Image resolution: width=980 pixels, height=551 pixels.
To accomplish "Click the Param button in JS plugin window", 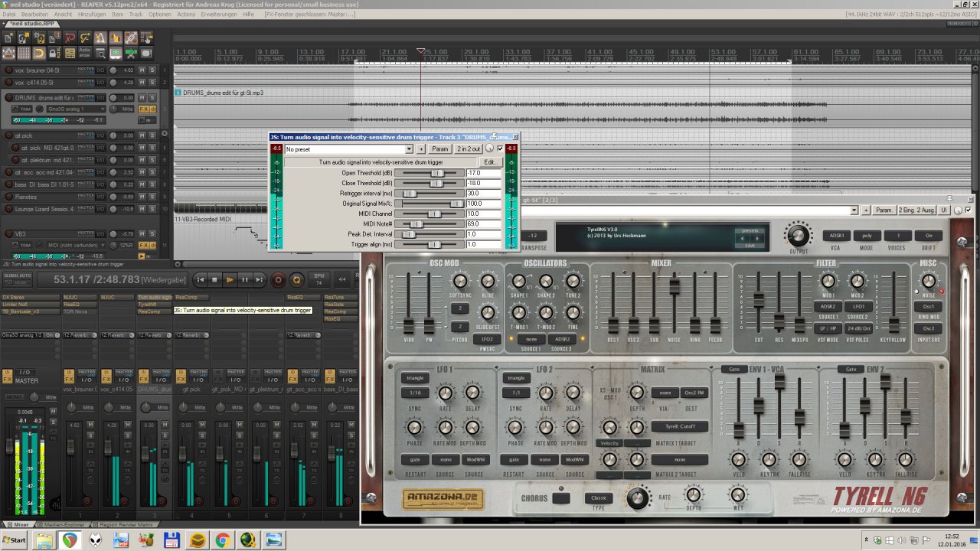I will (x=439, y=148).
